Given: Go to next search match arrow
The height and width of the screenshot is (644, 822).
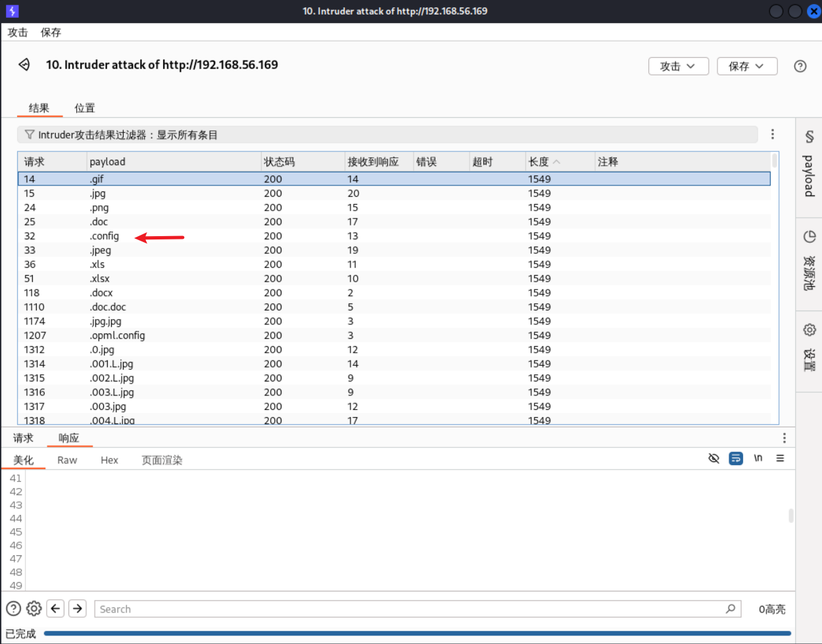Looking at the screenshot, I should (x=78, y=608).
